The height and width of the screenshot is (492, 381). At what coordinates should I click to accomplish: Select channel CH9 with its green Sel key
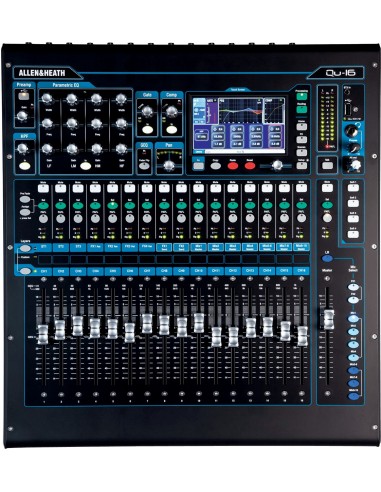point(181,206)
